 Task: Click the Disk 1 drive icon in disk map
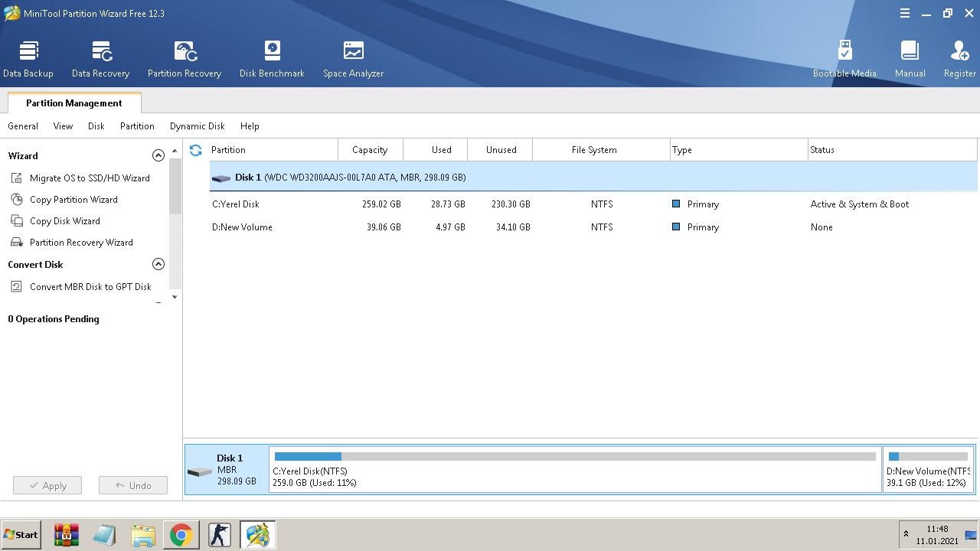click(200, 471)
